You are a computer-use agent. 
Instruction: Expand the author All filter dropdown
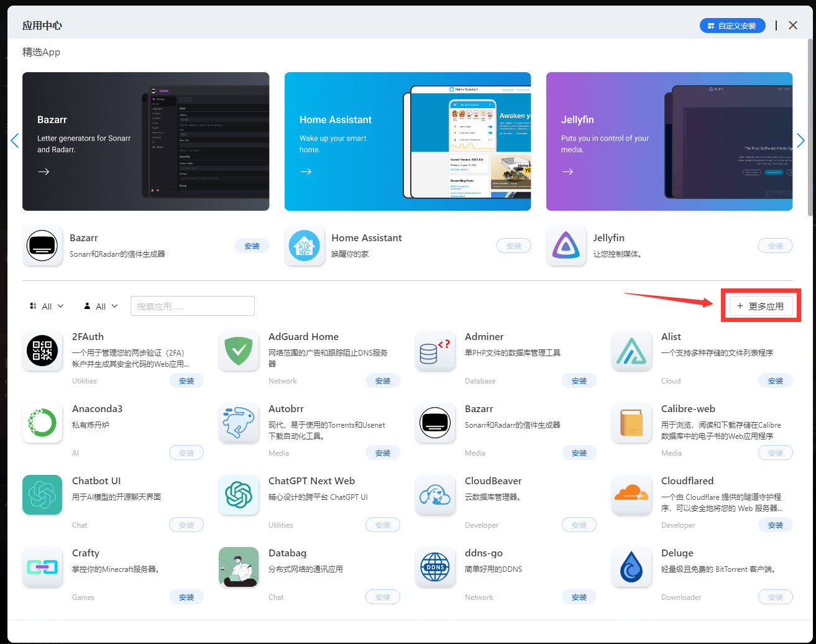(x=101, y=306)
